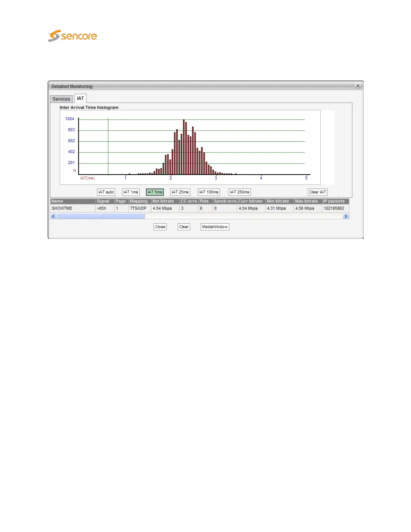Click the Clear button below the table

184,227
